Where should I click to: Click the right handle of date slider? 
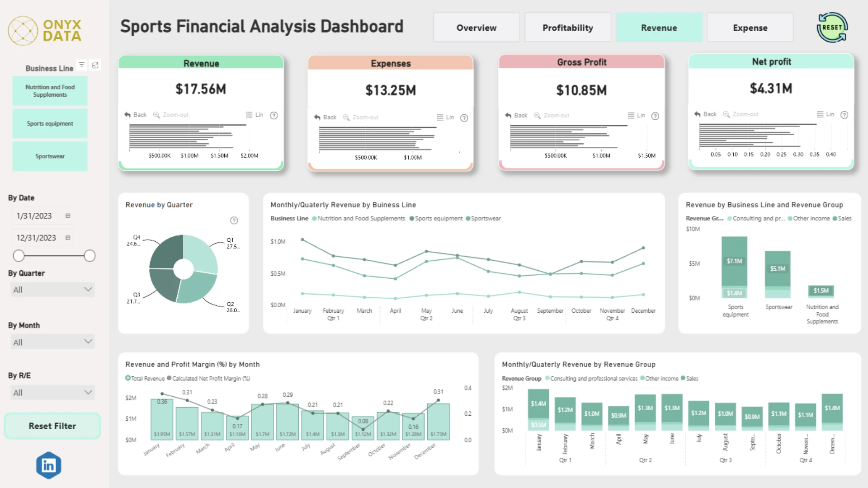click(90, 256)
